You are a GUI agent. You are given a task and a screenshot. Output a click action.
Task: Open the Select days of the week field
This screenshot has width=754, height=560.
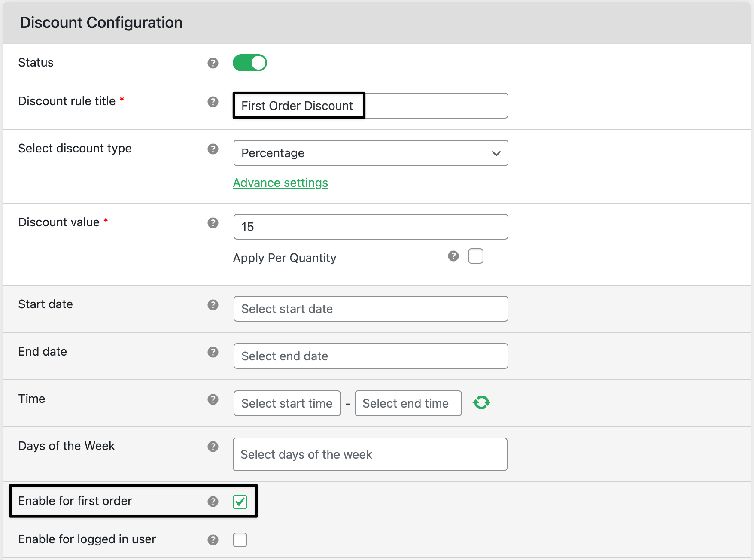point(370,454)
